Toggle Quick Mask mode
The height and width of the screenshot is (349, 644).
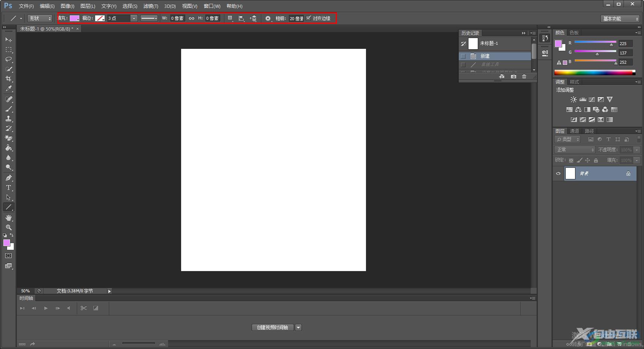pyautogui.click(x=9, y=256)
